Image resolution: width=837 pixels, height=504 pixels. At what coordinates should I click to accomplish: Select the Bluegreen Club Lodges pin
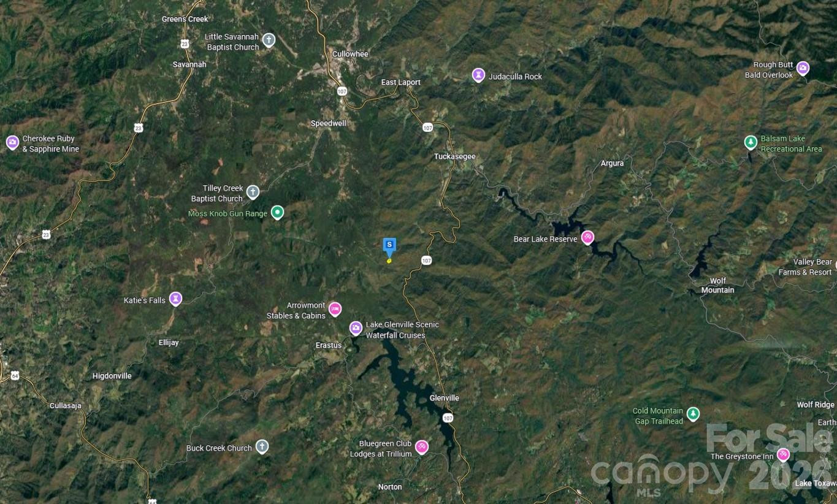tap(421, 447)
